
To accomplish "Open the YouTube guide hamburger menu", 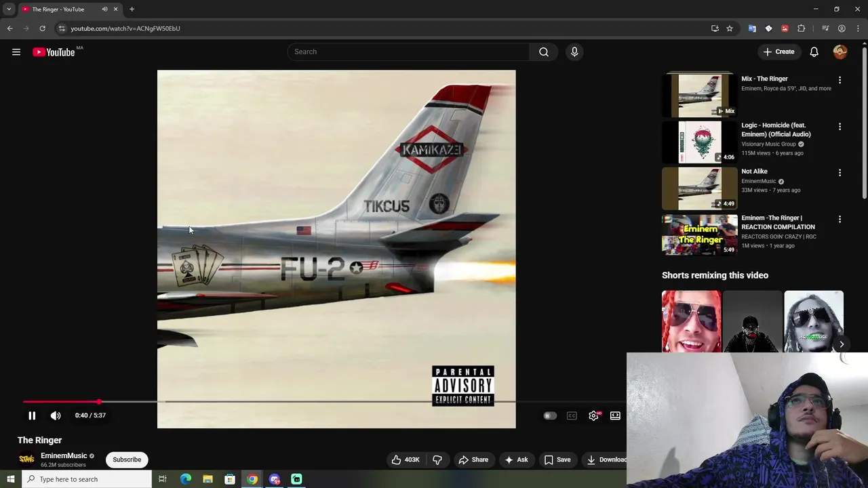I will click(16, 52).
